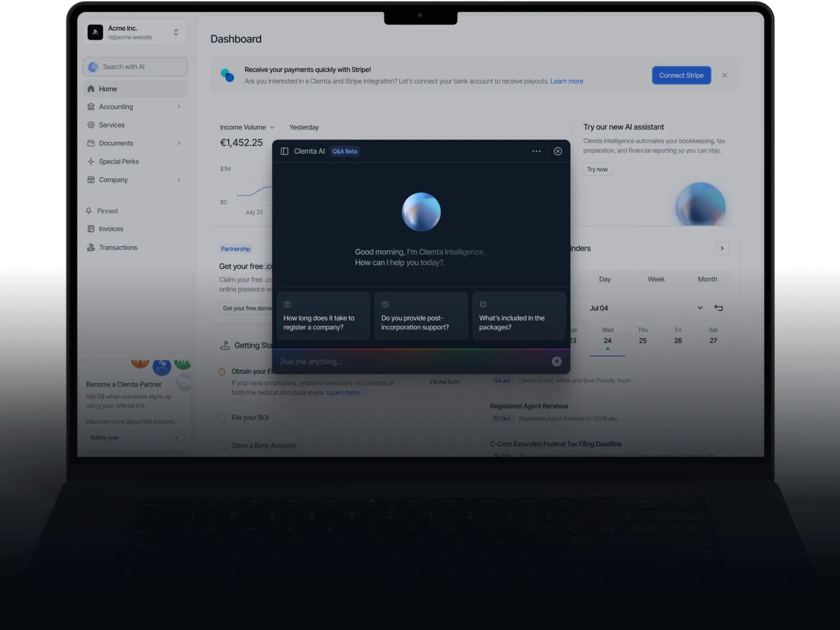Click the Special Perks sparkle icon
The width and height of the screenshot is (840, 630).
point(91,161)
